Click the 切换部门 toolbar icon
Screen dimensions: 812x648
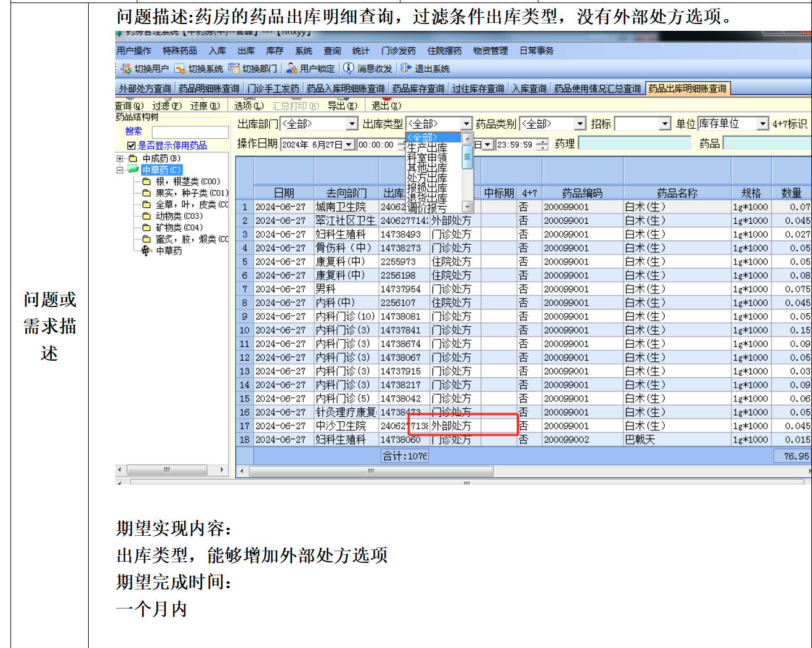tap(234, 68)
